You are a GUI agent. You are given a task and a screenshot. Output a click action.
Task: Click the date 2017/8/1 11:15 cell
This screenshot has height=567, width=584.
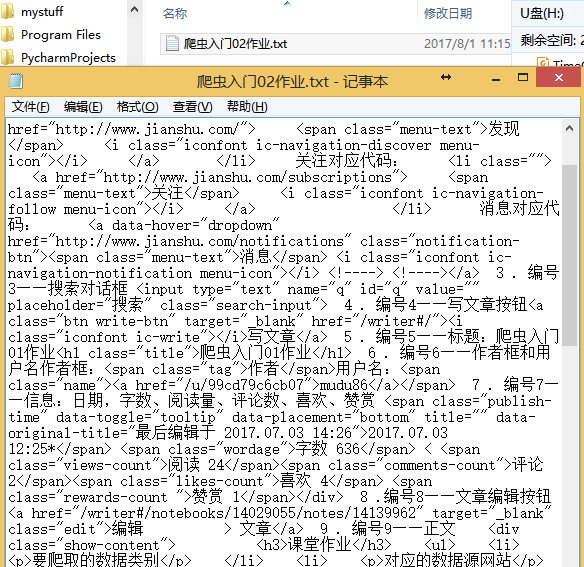[x=467, y=44]
